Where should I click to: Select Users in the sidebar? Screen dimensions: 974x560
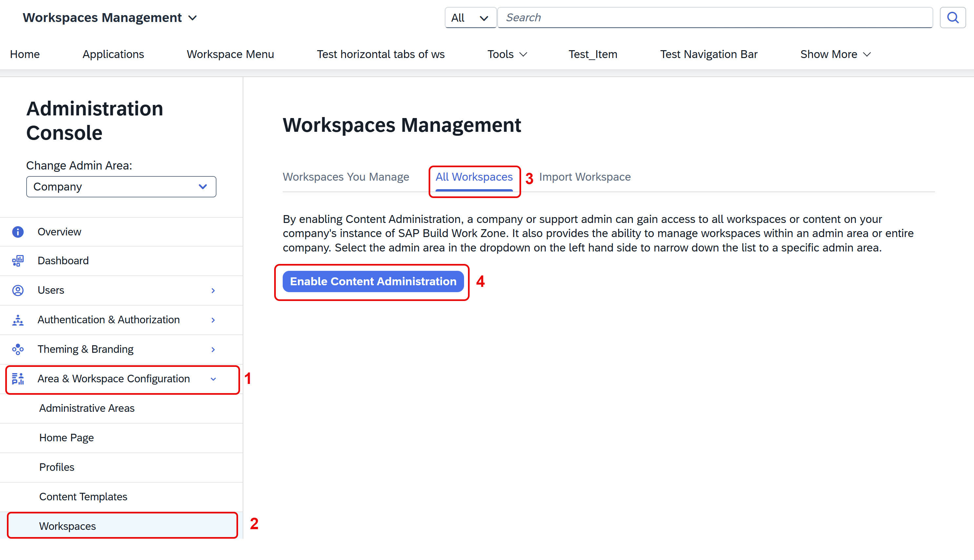coord(121,290)
